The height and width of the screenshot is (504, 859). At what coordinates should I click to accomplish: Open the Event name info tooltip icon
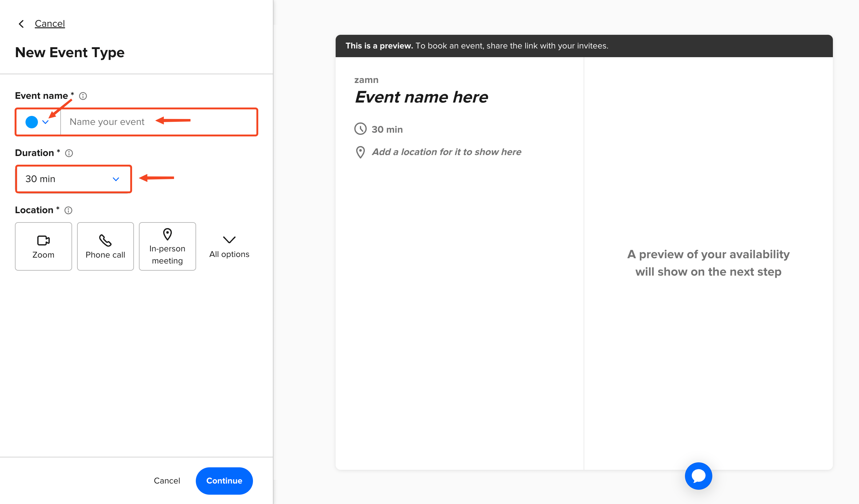coord(83,96)
